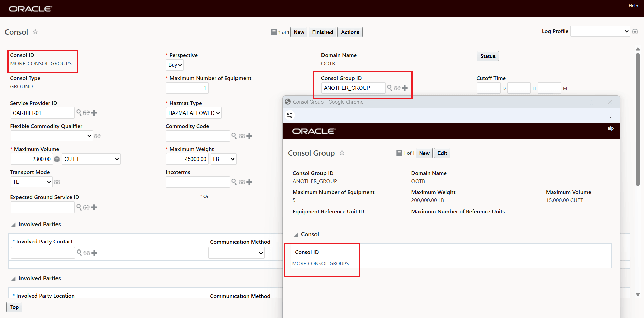Click the cube icon beside Maximum Volume
Screen dimensions: 644x318
click(x=57, y=159)
